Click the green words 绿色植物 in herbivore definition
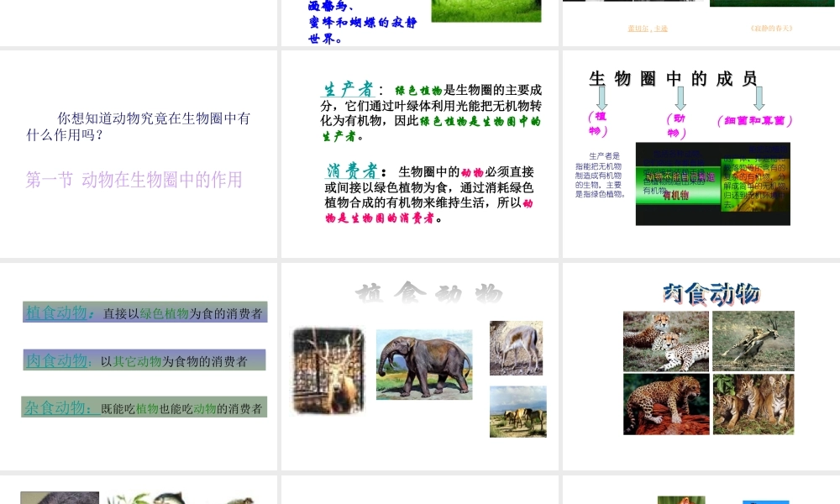The image size is (840, 504). click(x=165, y=314)
